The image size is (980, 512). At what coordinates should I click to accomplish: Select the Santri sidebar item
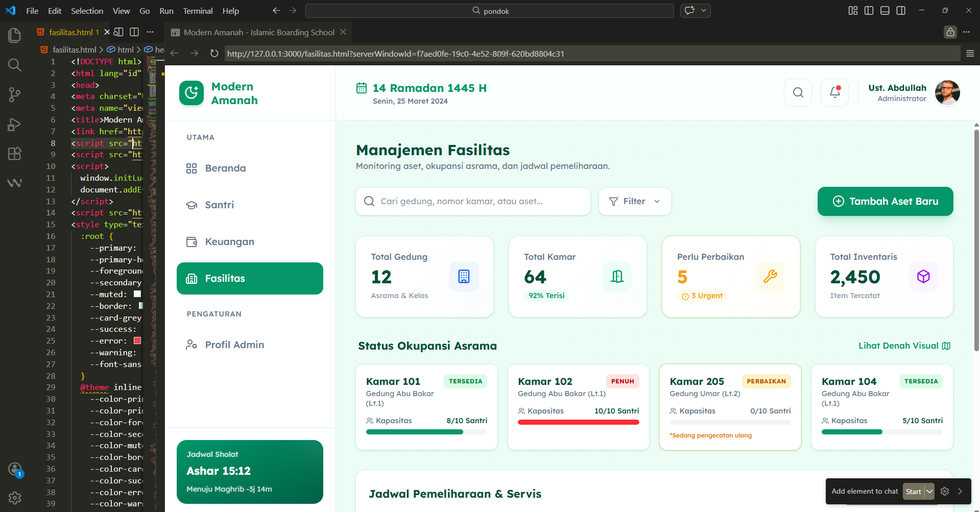coord(219,205)
